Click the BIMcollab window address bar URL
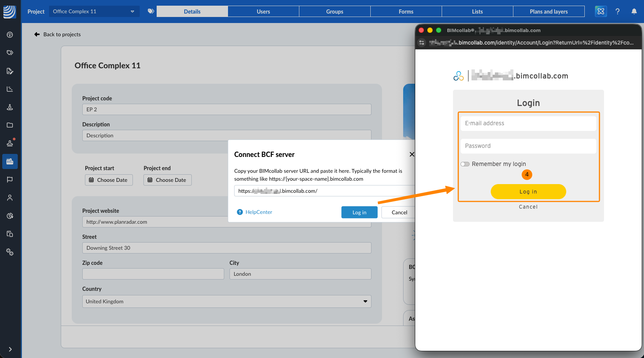644x358 pixels. [x=532, y=43]
